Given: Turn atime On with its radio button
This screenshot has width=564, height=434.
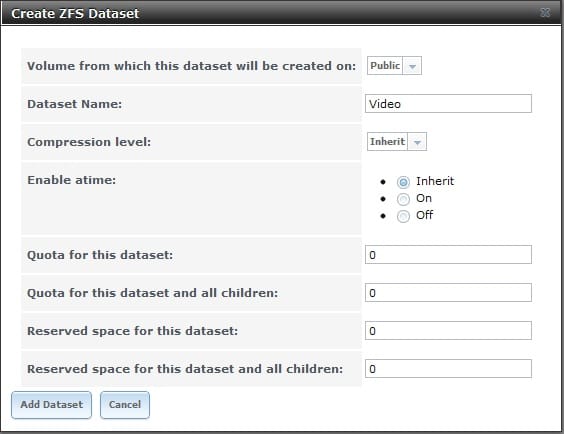Looking at the screenshot, I should coord(403,199).
